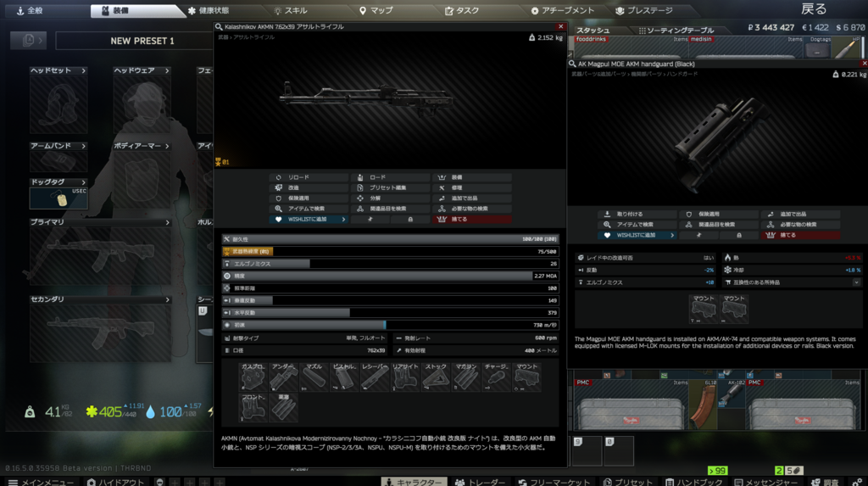868x486 pixels.
Task: Click the リロード button
Action: [309, 177]
